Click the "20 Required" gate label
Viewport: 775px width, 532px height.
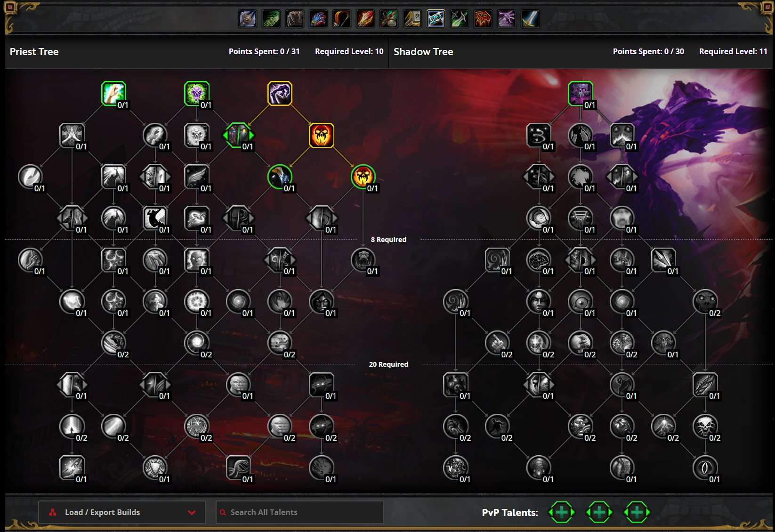388,364
